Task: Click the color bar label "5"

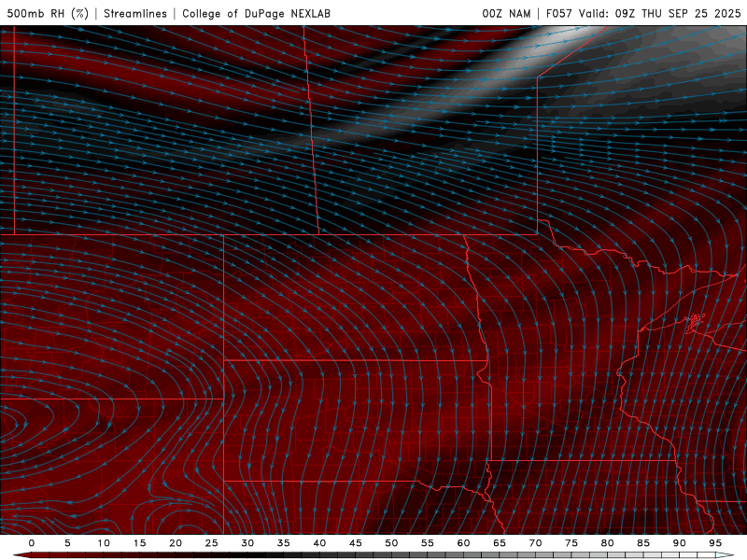Action: coord(67,543)
